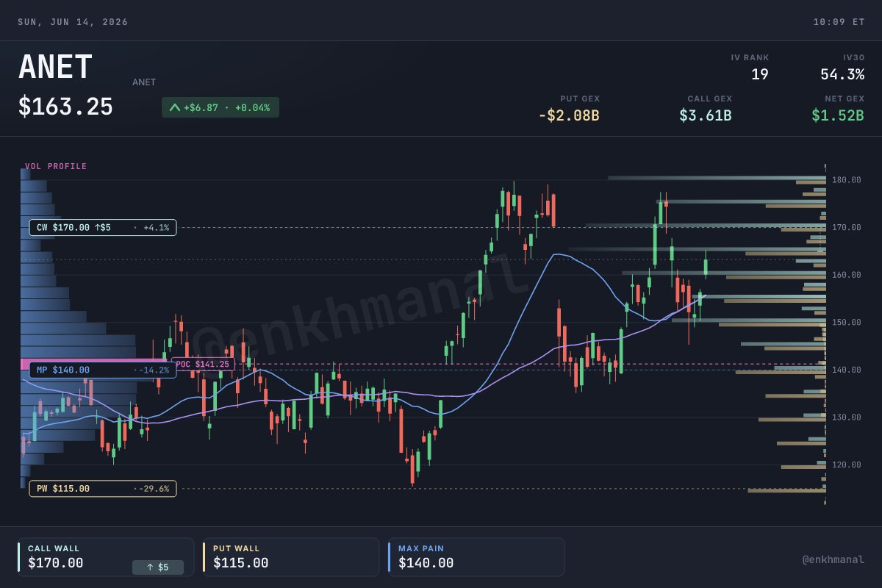Click the ANET ticker heading
This screenshot has width=882, height=588.
(x=55, y=68)
